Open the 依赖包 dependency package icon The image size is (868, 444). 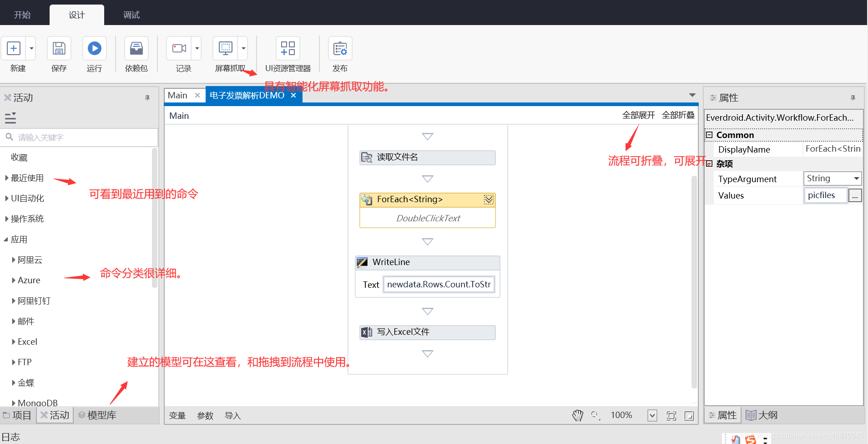pyautogui.click(x=136, y=48)
